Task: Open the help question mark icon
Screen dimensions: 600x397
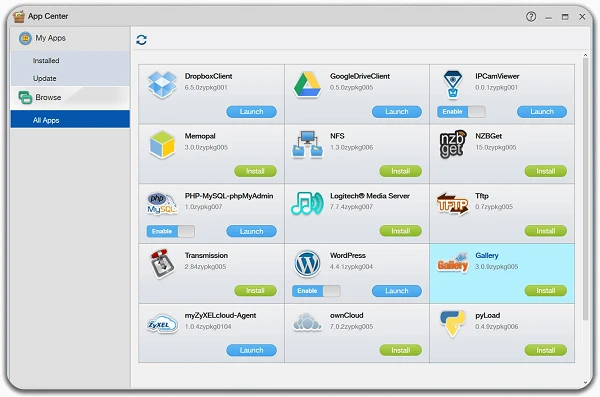Action: click(x=531, y=16)
